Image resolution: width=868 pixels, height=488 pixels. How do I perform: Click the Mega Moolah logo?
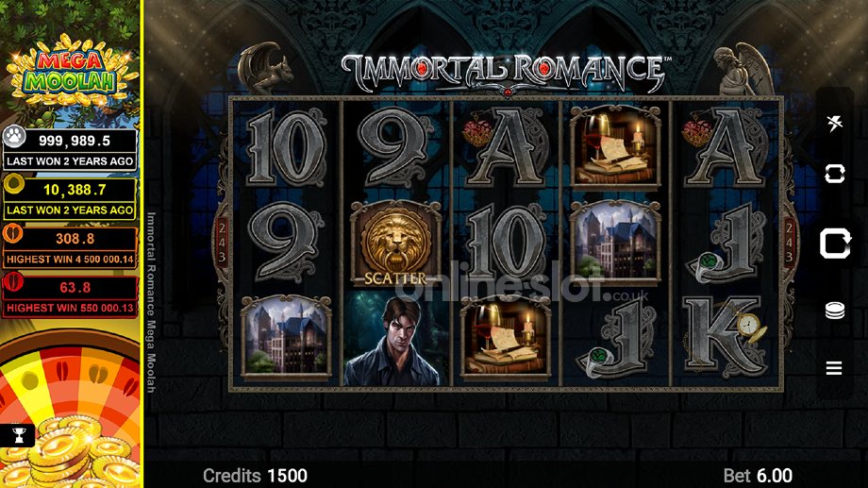click(x=70, y=71)
